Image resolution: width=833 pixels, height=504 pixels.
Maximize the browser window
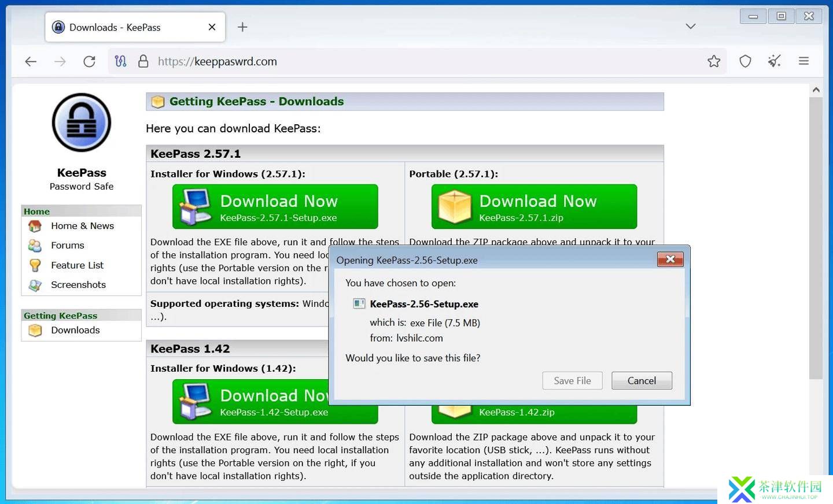pos(782,16)
